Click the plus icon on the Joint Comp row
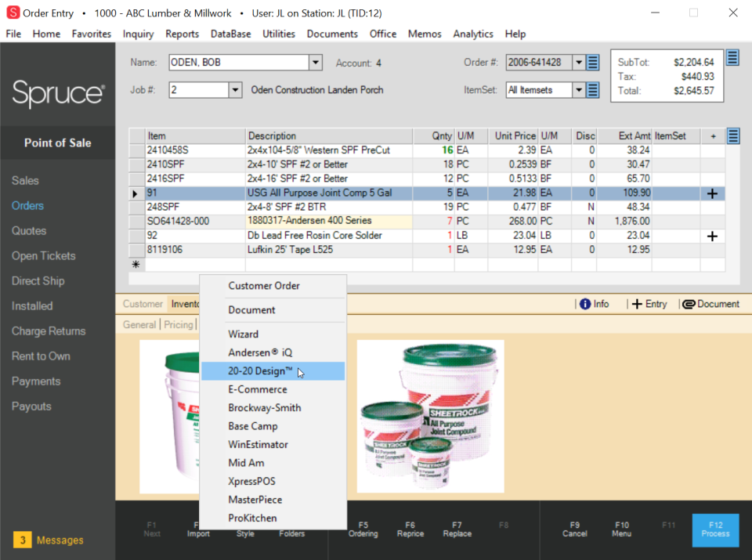 pos(711,193)
